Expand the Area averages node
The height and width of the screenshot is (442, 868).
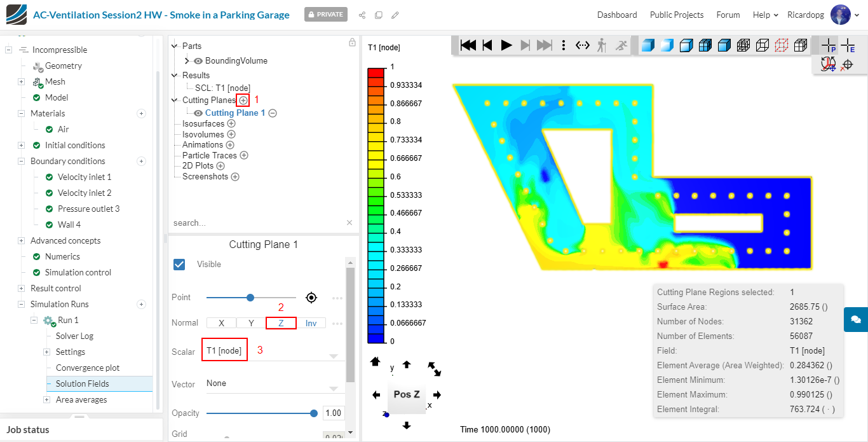pos(46,399)
